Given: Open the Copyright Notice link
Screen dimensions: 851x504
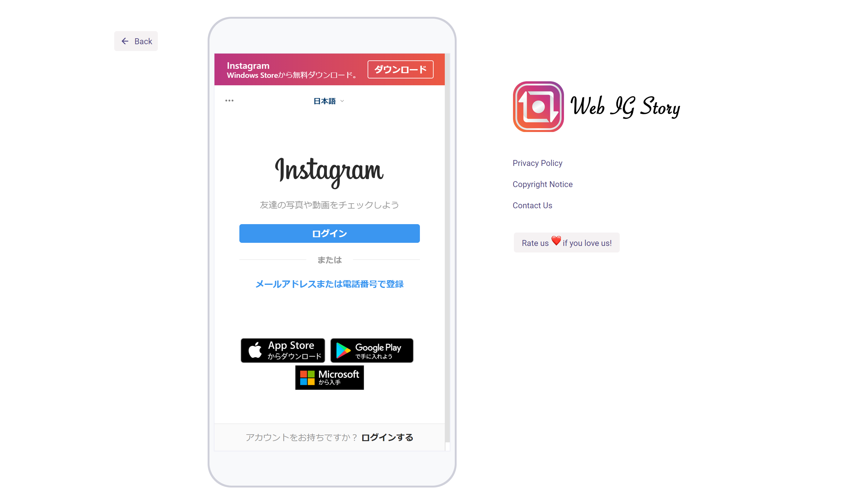Looking at the screenshot, I should pos(542,184).
